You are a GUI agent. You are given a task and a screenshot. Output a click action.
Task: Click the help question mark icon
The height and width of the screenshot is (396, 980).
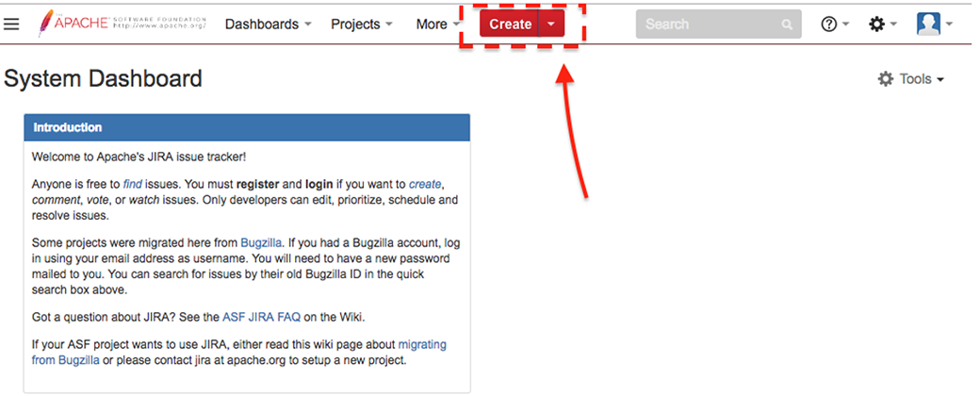point(829,25)
